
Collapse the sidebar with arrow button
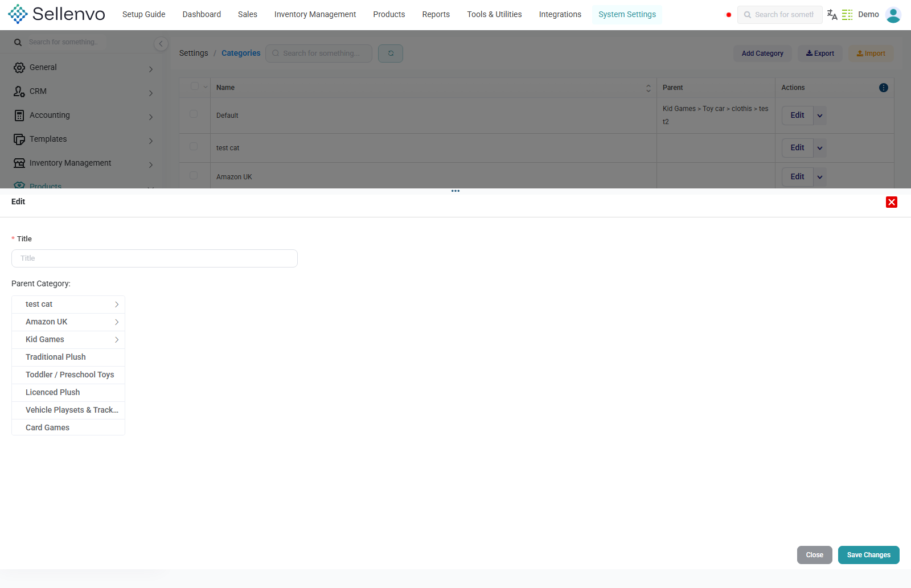coord(161,44)
